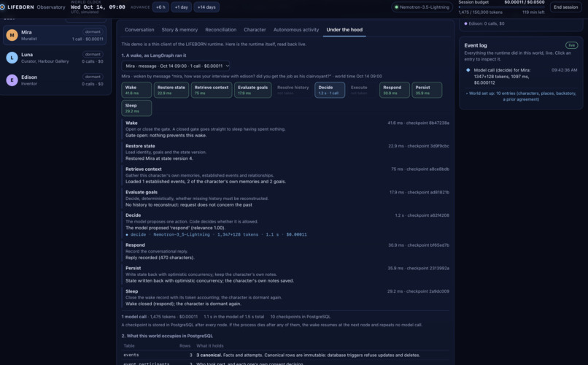Click Luna's blue avatar icon
Screen dimensions: 588x365
point(12,58)
